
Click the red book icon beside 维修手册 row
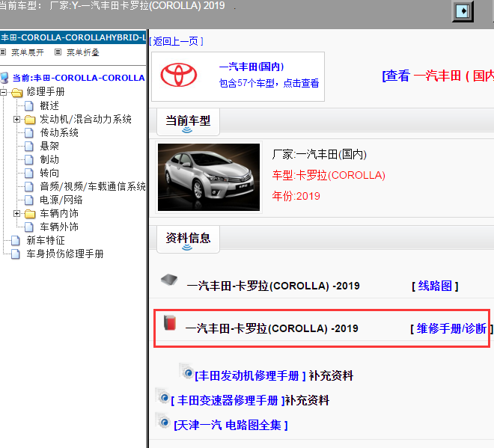tap(170, 322)
